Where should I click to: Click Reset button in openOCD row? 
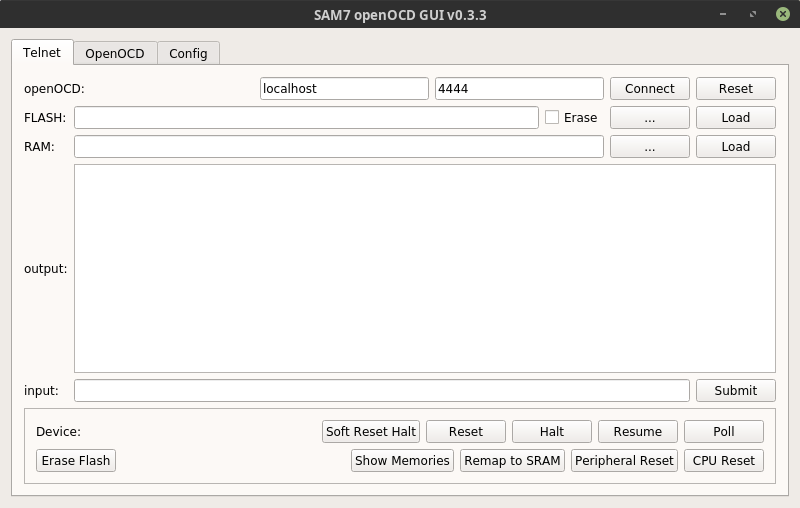[736, 89]
